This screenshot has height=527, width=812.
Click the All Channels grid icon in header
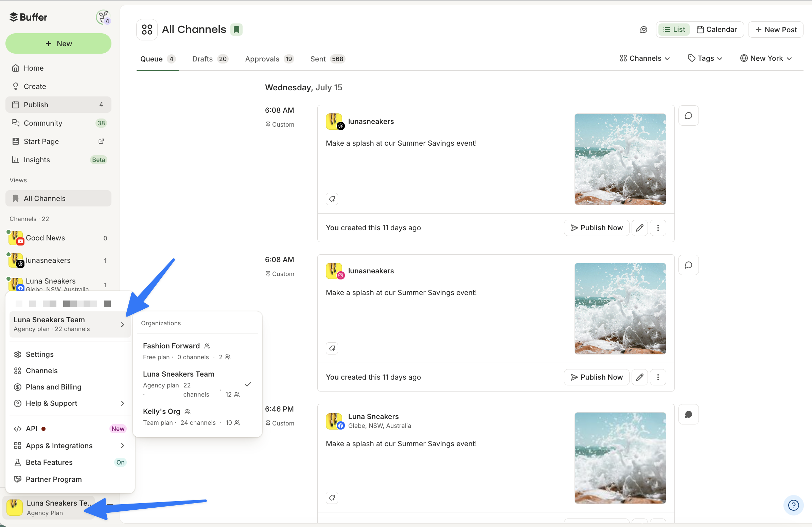pyautogui.click(x=147, y=30)
